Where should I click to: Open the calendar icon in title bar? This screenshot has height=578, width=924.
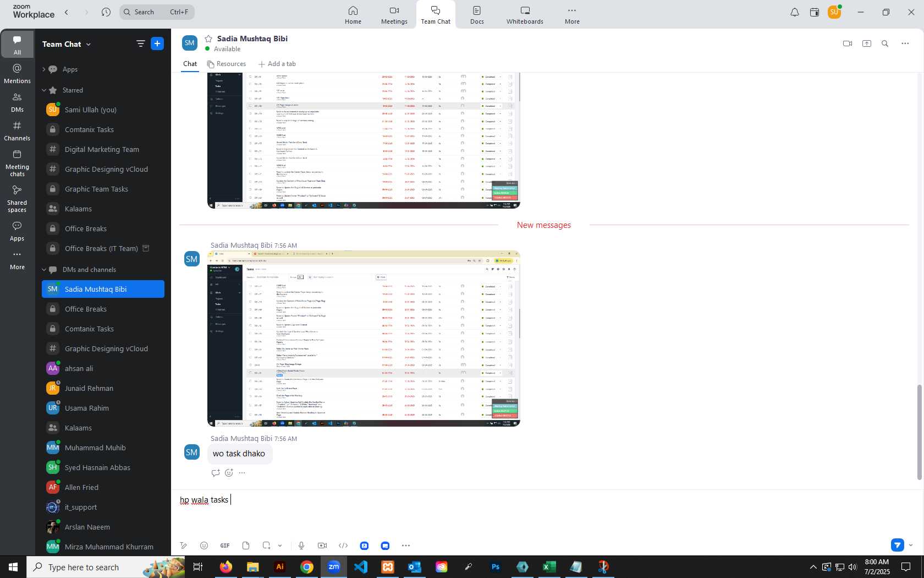[x=815, y=12]
